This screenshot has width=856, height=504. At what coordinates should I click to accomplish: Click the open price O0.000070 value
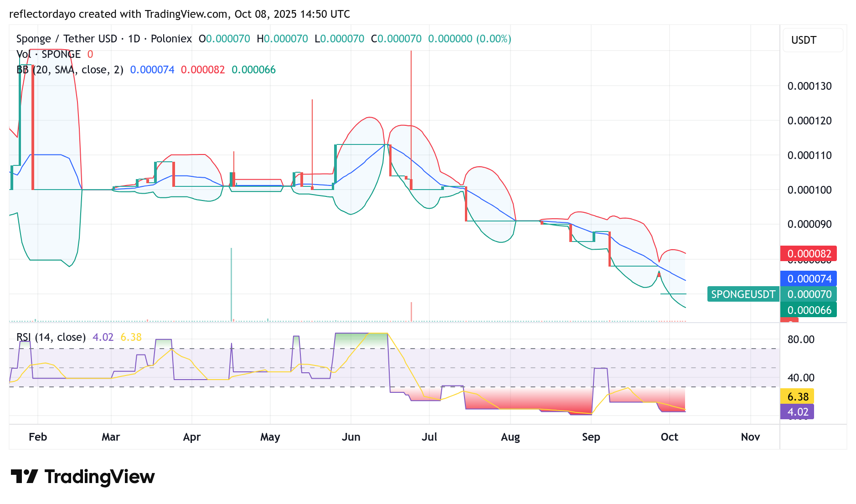(224, 39)
